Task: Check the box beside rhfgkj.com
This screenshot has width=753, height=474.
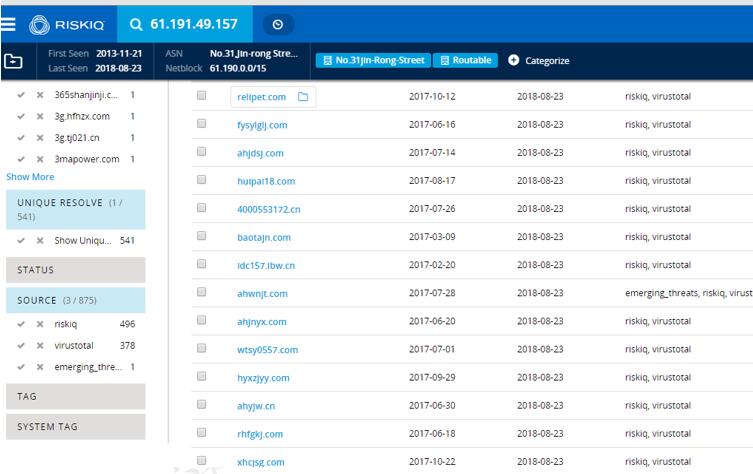Action: (x=202, y=433)
